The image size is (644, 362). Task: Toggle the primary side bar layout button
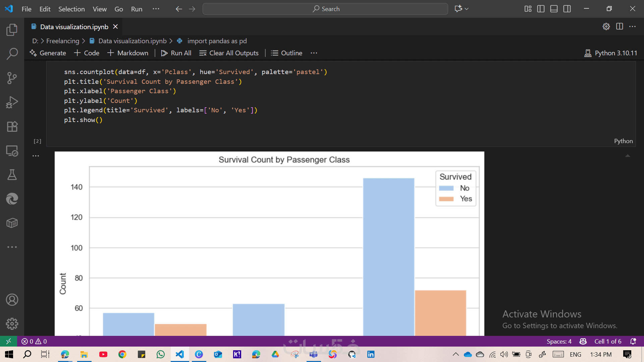click(541, 9)
